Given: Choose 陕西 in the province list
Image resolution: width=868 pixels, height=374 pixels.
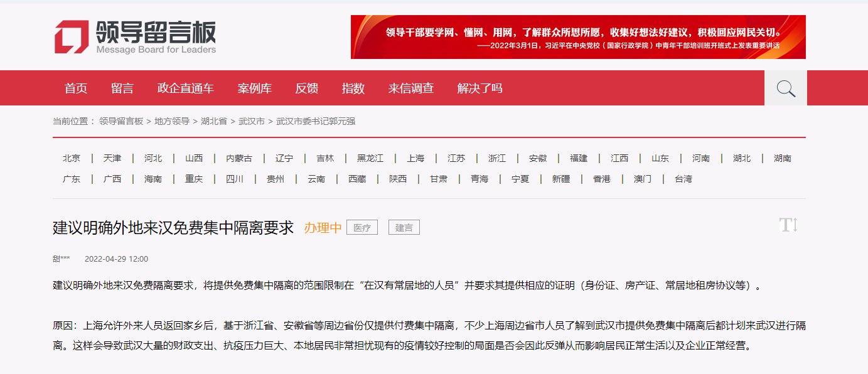Looking at the screenshot, I should [x=398, y=179].
